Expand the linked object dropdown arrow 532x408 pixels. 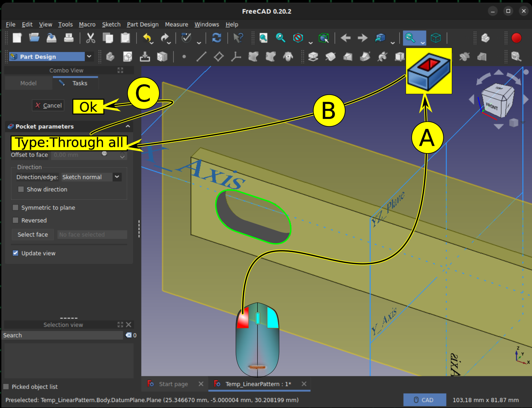[x=393, y=43]
